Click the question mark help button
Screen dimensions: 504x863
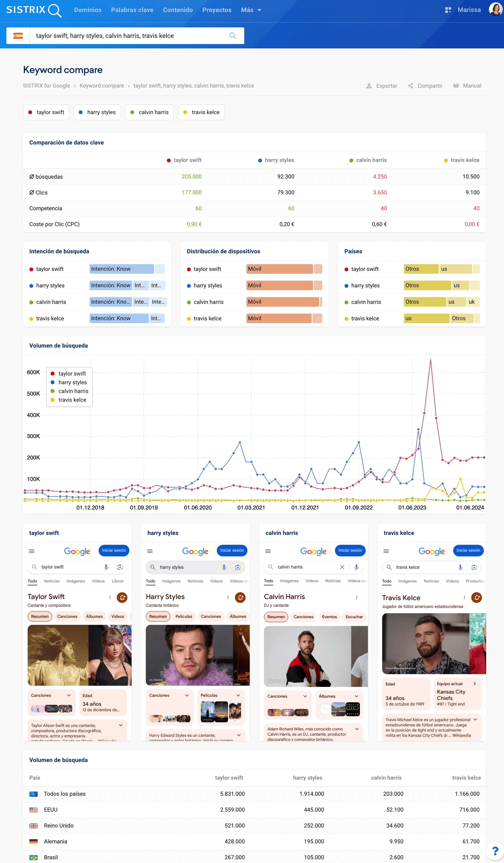(x=495, y=851)
